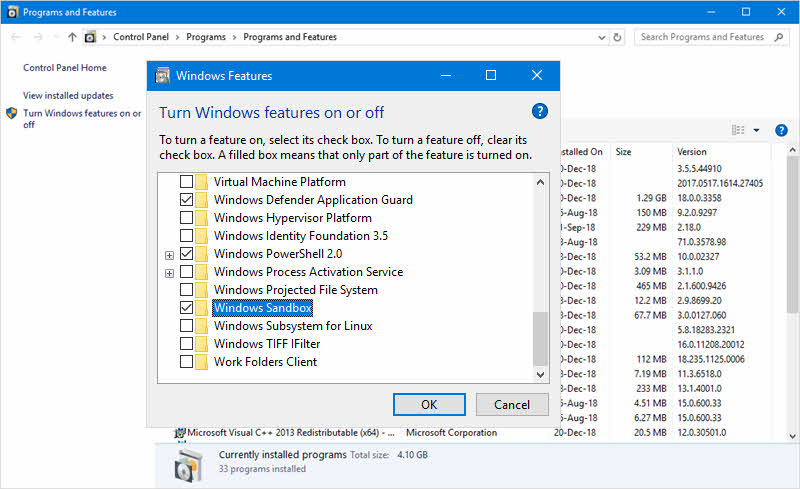
Task: Click features list scroll down arrow
Action: coord(540,375)
